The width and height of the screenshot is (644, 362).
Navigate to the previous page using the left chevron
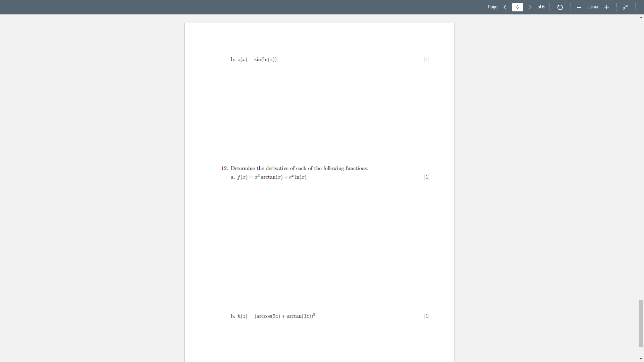click(x=505, y=7)
